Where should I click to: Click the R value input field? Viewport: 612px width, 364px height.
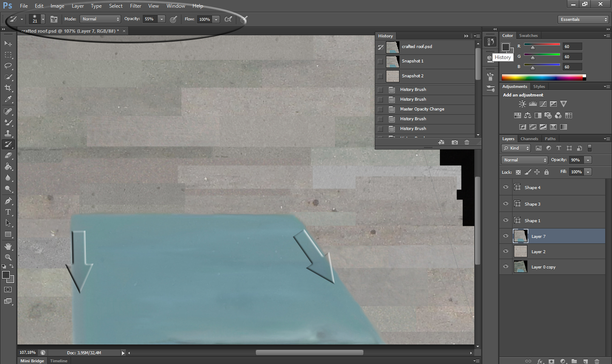[572, 46]
